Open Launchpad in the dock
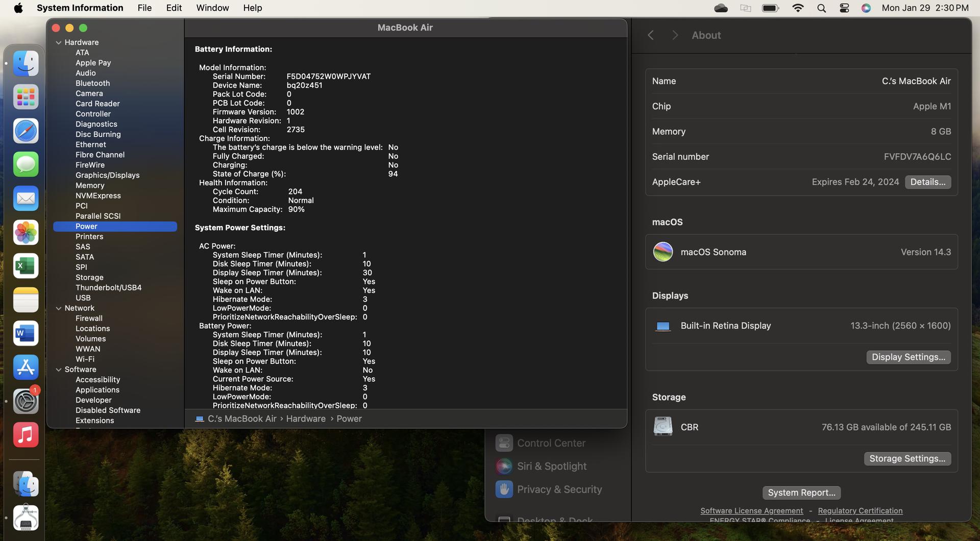The image size is (980, 541). [26, 97]
